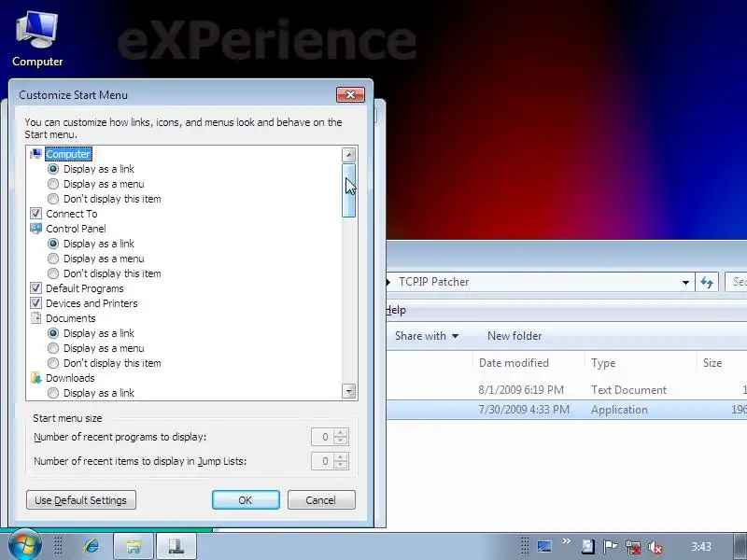The image size is (747, 560).
Task: Cancel the Customize Start Menu dialog
Action: tap(321, 500)
